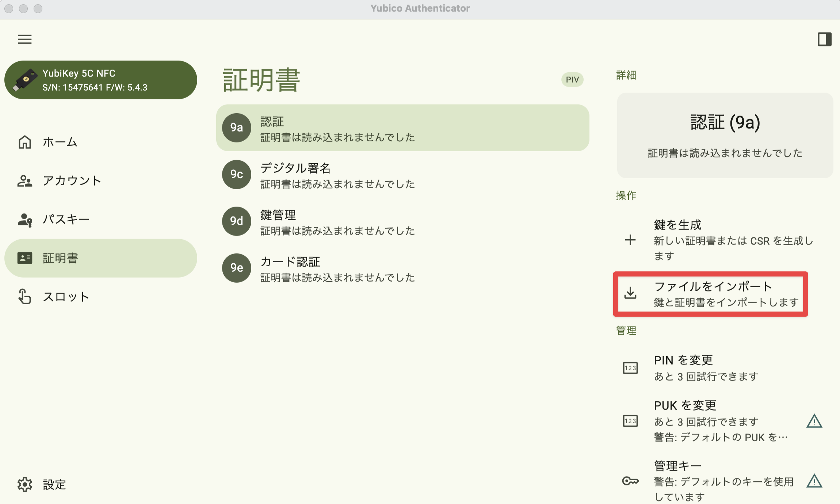Click the Yubico Authenticator window title
The height and width of the screenshot is (504, 840).
(x=420, y=8)
